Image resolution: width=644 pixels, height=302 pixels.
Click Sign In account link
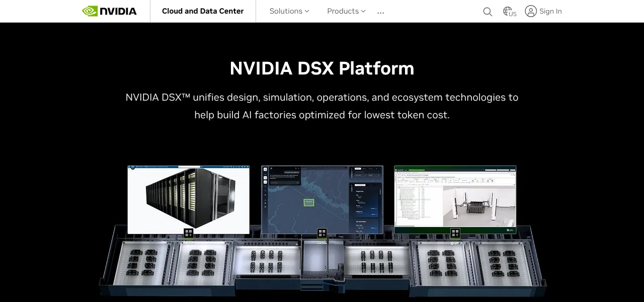tap(543, 11)
